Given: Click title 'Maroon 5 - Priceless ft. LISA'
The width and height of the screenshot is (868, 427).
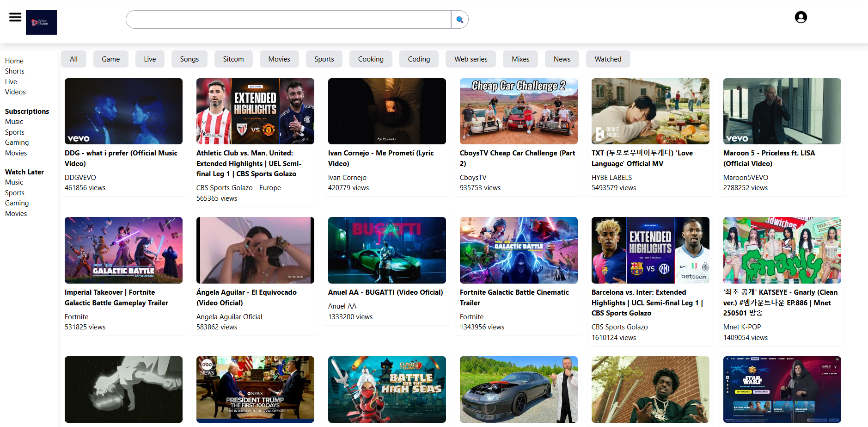Looking at the screenshot, I should click(x=769, y=158).
